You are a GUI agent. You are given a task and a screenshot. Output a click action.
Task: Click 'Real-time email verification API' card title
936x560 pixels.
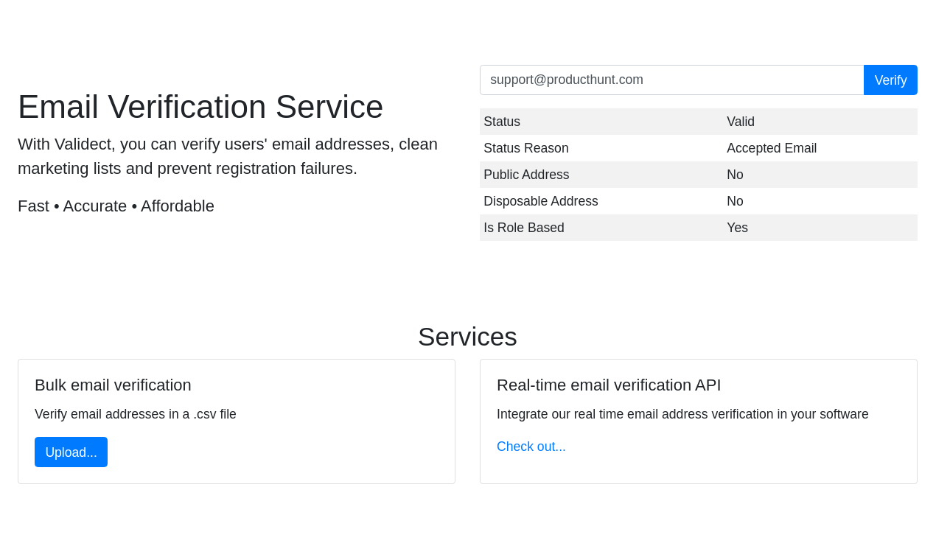(x=609, y=385)
